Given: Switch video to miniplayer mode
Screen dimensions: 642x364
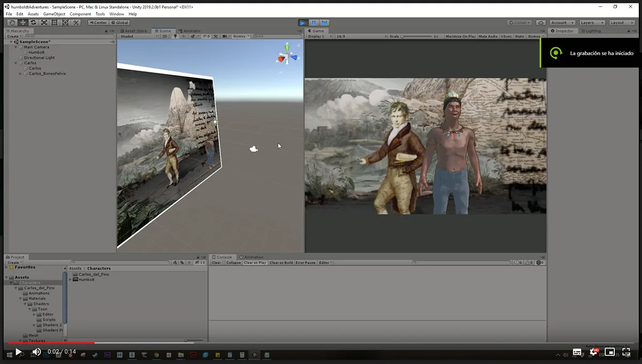Looking at the screenshot, I should pos(609,352).
